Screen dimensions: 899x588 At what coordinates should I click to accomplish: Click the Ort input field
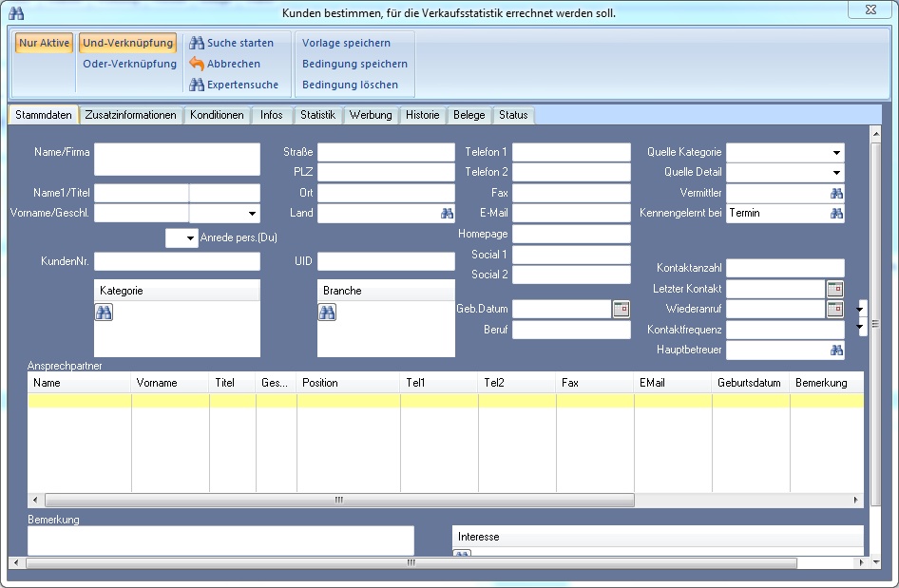coord(387,193)
